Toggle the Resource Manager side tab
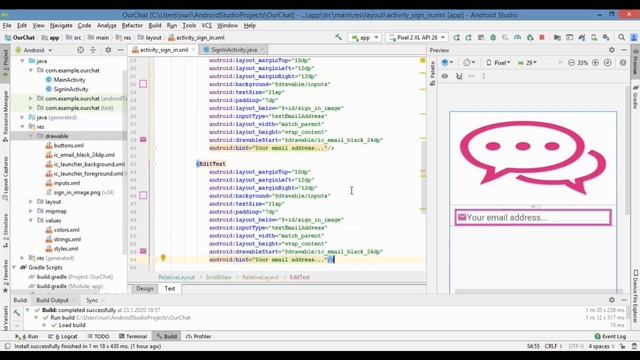 [x=5, y=117]
